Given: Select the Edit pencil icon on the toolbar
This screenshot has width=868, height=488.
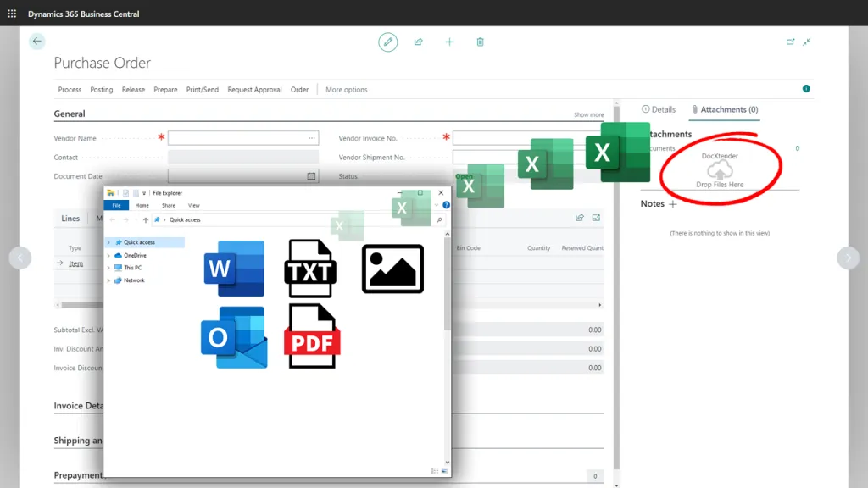Looking at the screenshot, I should click(387, 42).
